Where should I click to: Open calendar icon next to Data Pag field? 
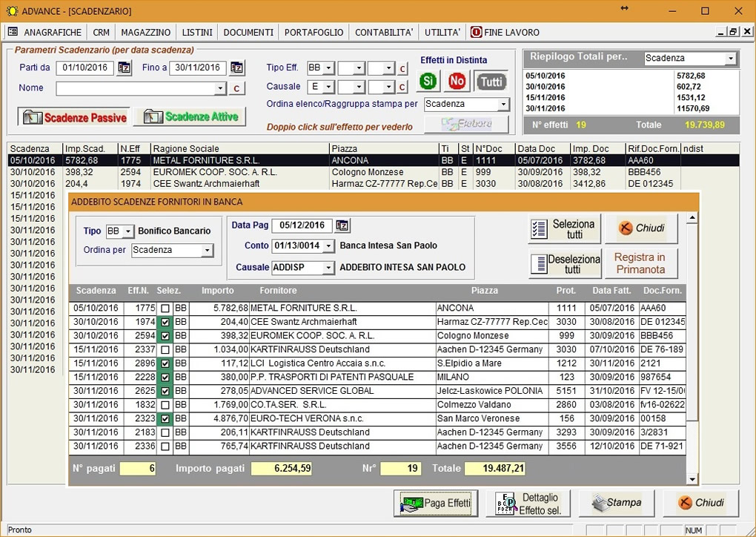[x=342, y=225]
